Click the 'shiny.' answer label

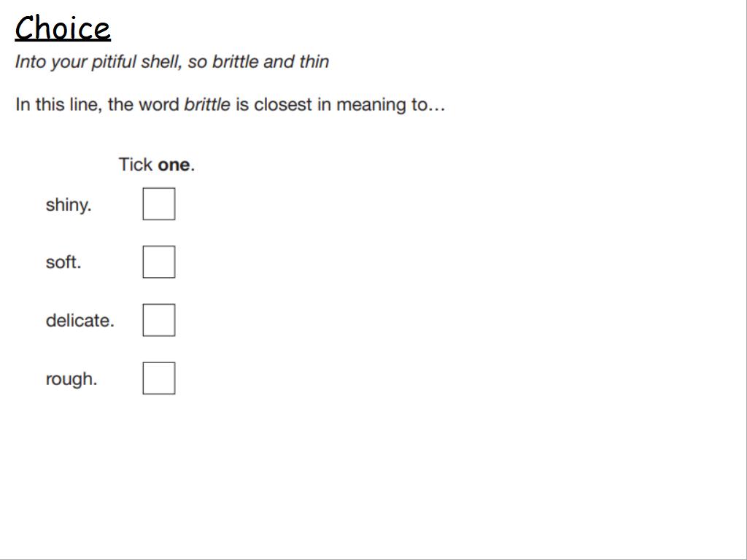tap(68, 205)
